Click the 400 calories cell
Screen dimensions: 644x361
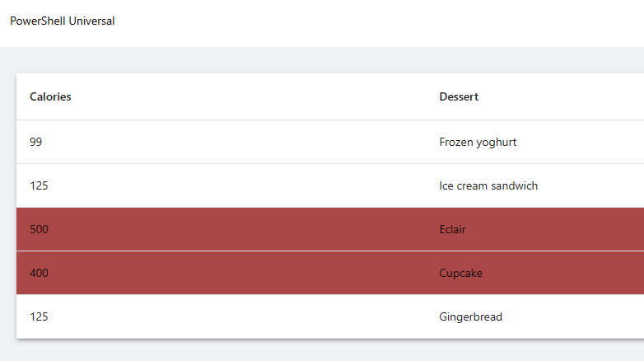[39, 273]
